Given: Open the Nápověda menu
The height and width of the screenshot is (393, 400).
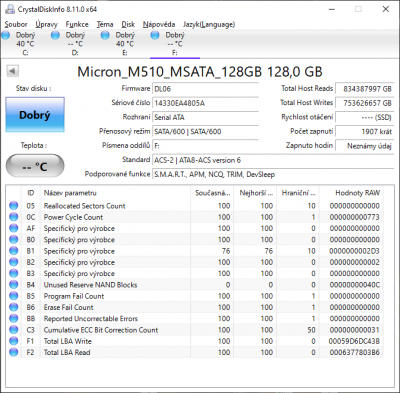Looking at the screenshot, I should tap(159, 24).
